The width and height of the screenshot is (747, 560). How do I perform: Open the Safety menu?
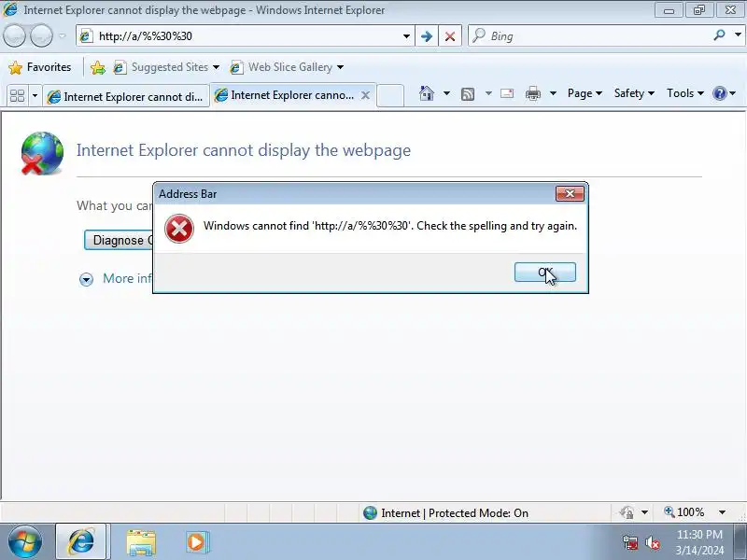point(634,93)
